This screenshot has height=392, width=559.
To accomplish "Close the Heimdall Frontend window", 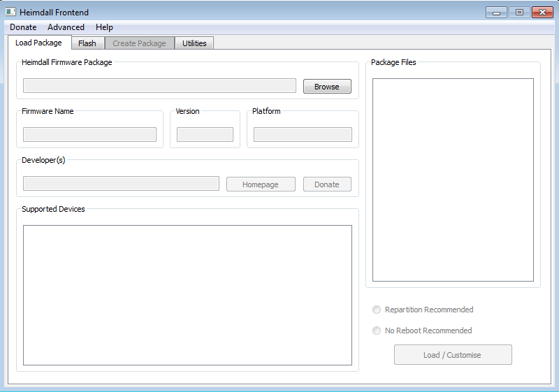I will [542, 13].
